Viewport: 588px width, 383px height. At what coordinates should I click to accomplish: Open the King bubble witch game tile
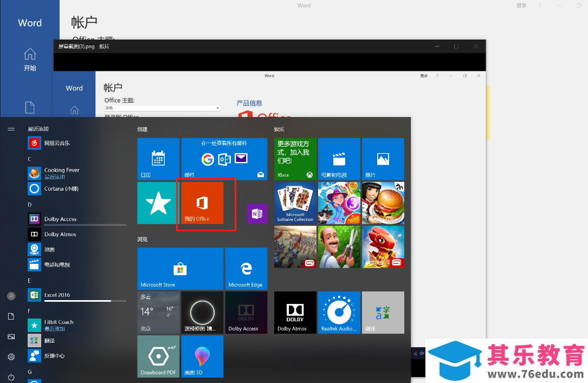click(x=339, y=203)
